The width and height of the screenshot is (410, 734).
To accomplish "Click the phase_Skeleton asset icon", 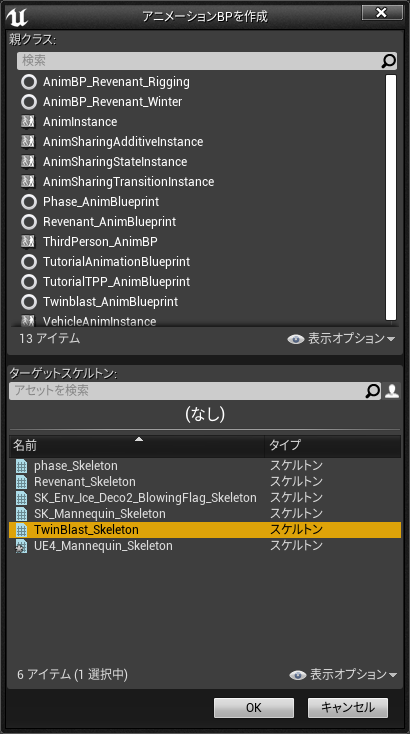I will 22,466.
